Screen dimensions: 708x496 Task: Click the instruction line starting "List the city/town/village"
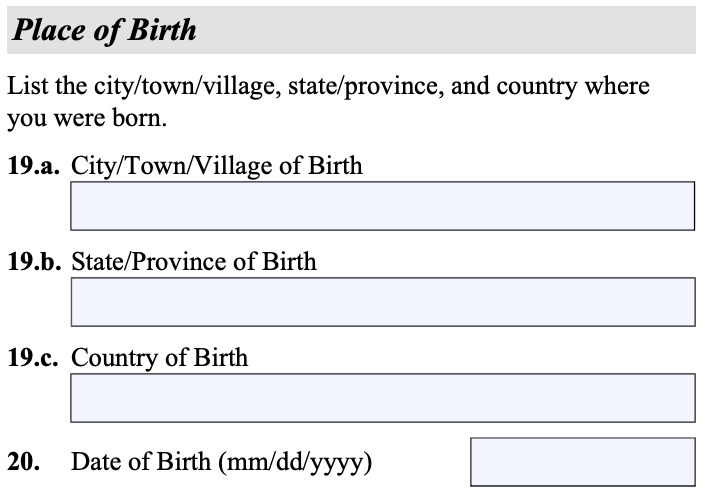click(x=328, y=86)
